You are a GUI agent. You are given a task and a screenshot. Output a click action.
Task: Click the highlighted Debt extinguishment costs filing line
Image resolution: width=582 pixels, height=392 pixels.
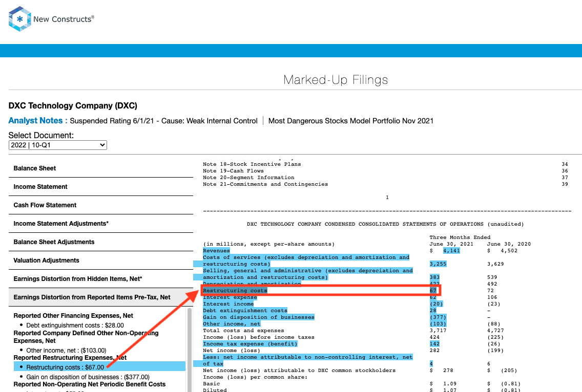[245, 311]
